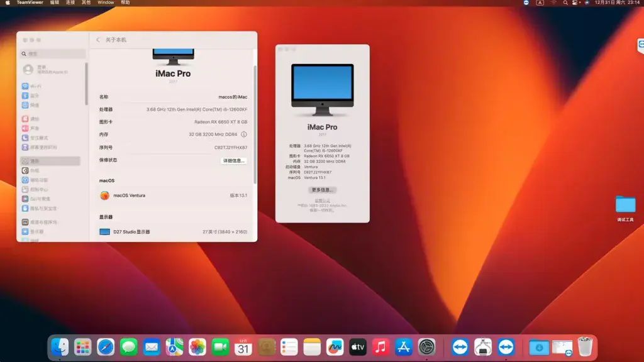Open the 帮助 menu
Image resolution: width=644 pixels, height=362 pixels.
click(125, 3)
